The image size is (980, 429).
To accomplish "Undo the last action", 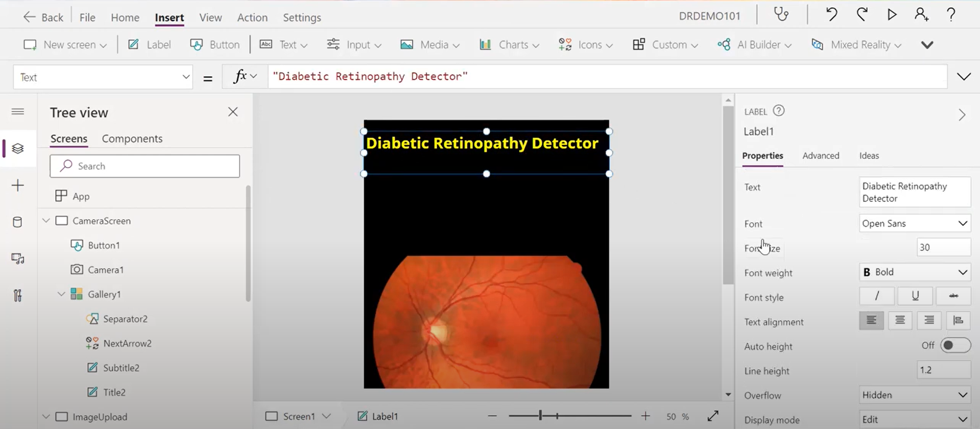I will click(831, 15).
